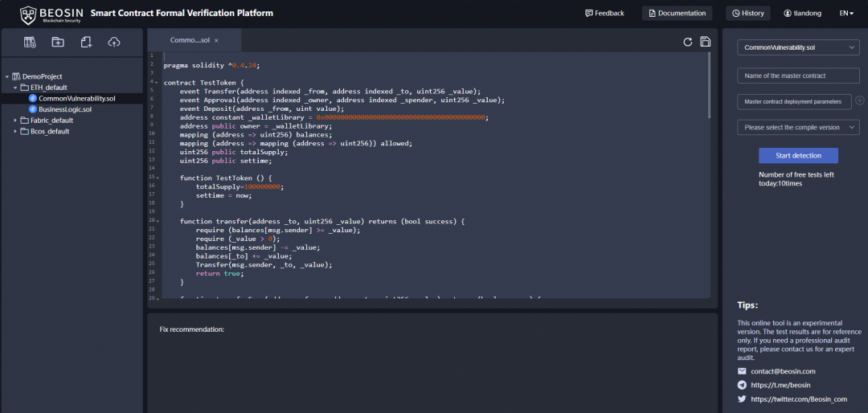This screenshot has height=413, width=868.
Task: Open the Documentation page
Action: coord(677,14)
